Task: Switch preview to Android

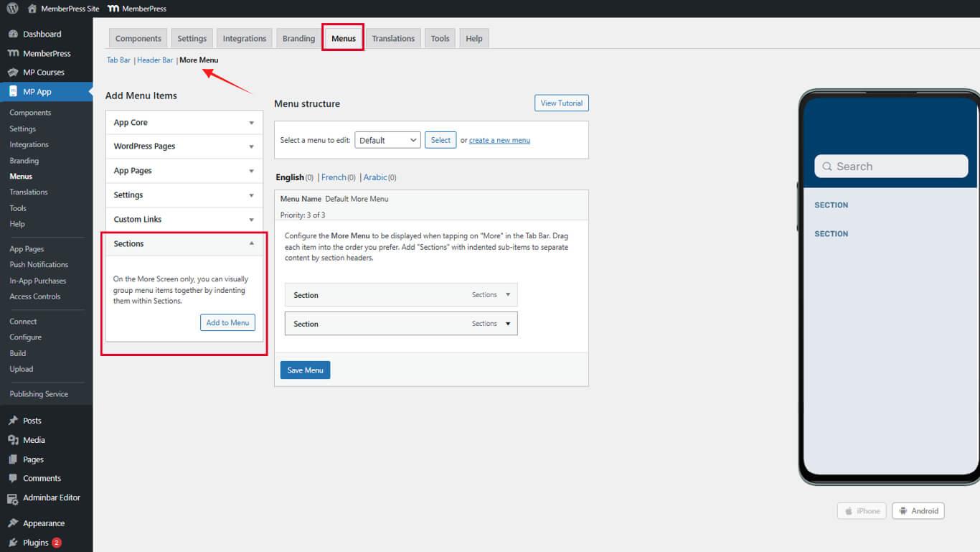Action: (x=918, y=511)
